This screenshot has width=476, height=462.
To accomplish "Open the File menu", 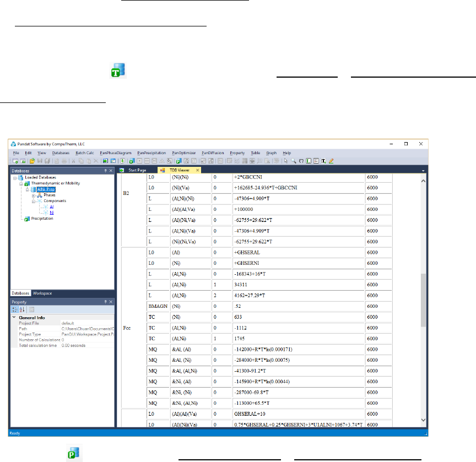I will (x=16, y=153).
